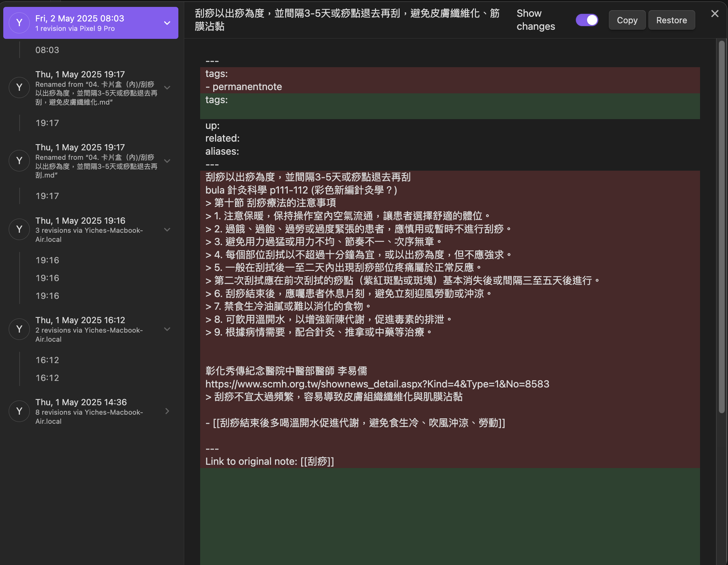Click the note title 刮痧以出痧為度 in header
Image resolution: width=728 pixels, height=565 pixels.
(x=347, y=20)
